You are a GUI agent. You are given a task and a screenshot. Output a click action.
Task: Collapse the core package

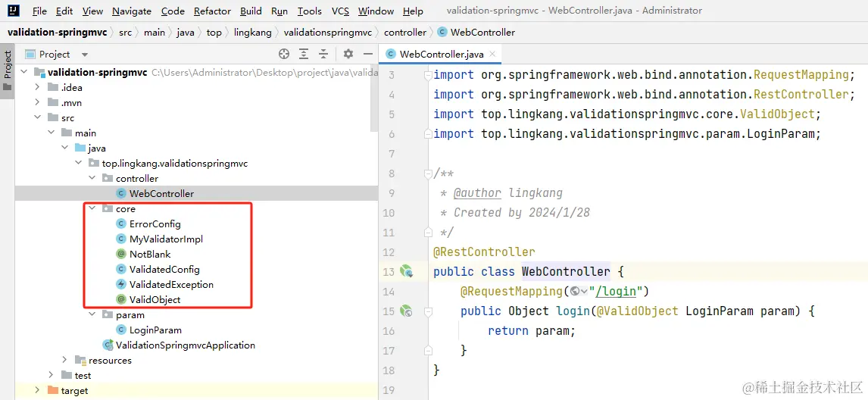tap(92, 209)
